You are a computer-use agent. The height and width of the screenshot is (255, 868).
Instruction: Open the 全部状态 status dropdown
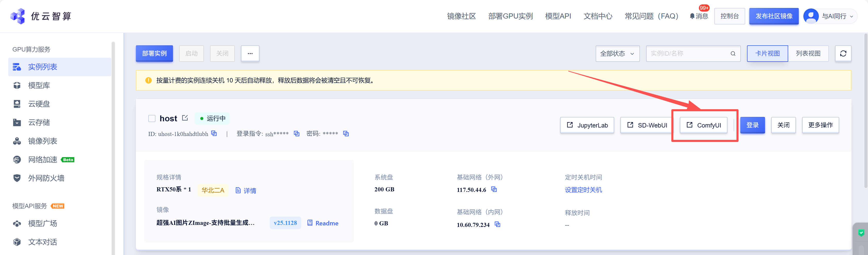617,54
